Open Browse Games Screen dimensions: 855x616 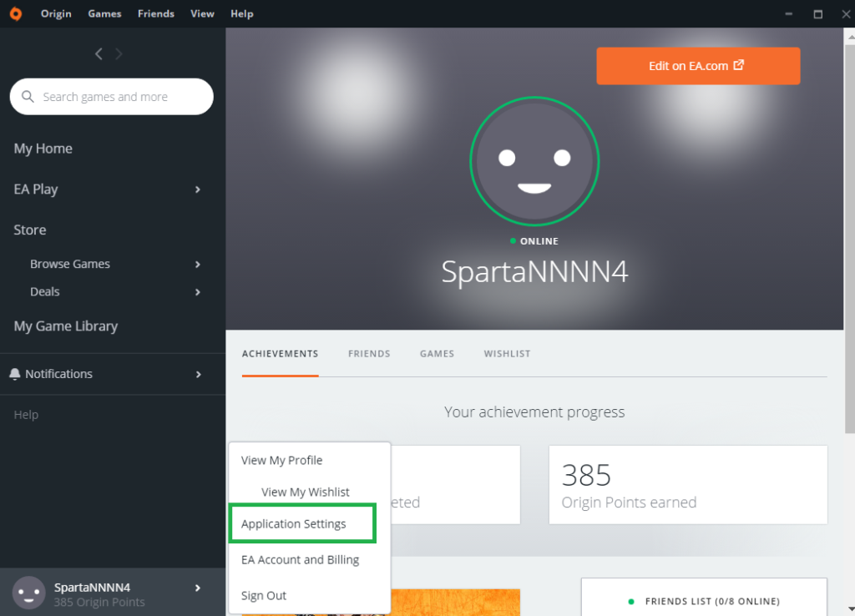(70, 264)
